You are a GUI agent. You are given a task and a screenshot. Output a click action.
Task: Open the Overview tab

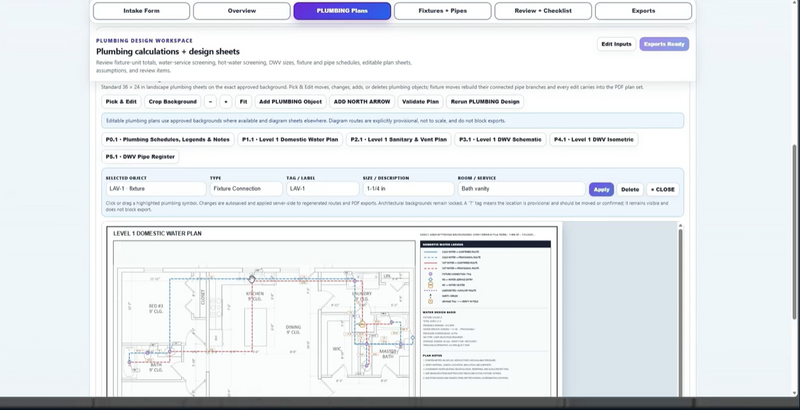coord(242,11)
